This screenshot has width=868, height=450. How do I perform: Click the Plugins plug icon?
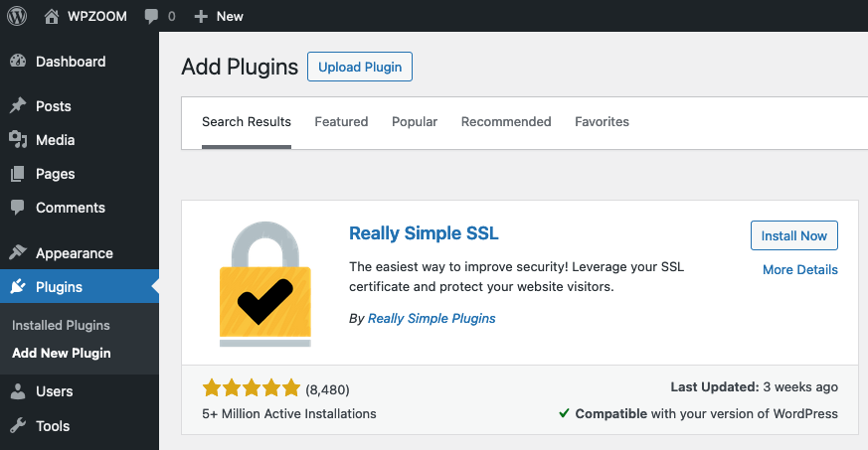point(18,286)
